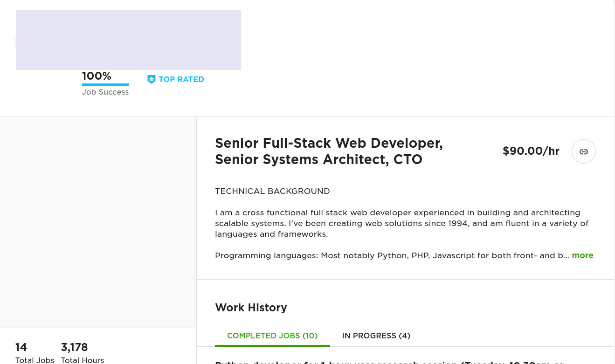Click the empty gray left sidebar panel
Image resolution: width=615 pixels, height=364 pixels.
[98, 222]
